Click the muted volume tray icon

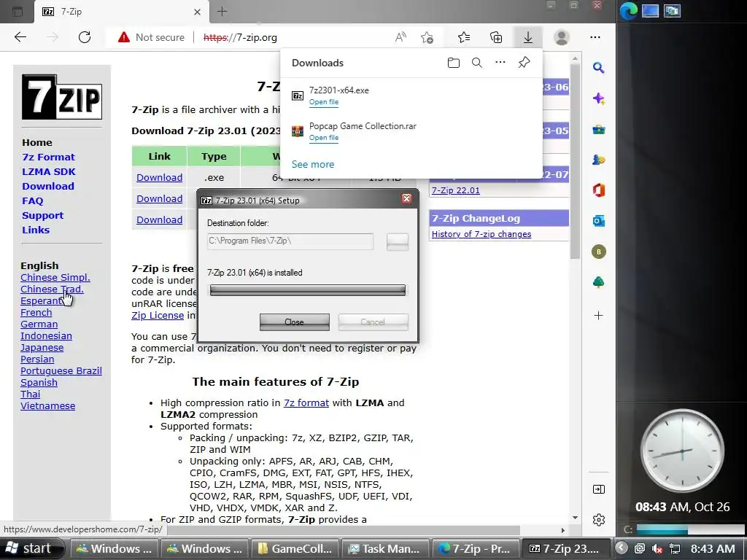coord(657,548)
